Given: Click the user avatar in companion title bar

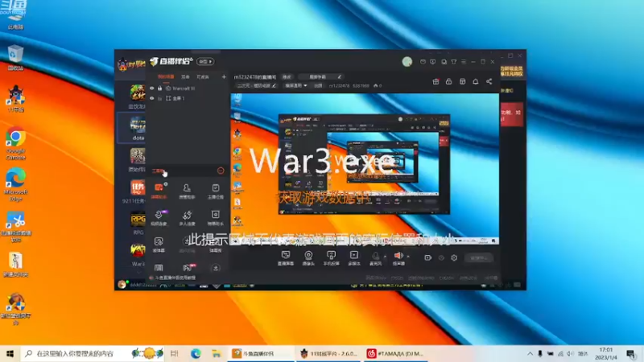Looking at the screenshot, I should pos(407,62).
